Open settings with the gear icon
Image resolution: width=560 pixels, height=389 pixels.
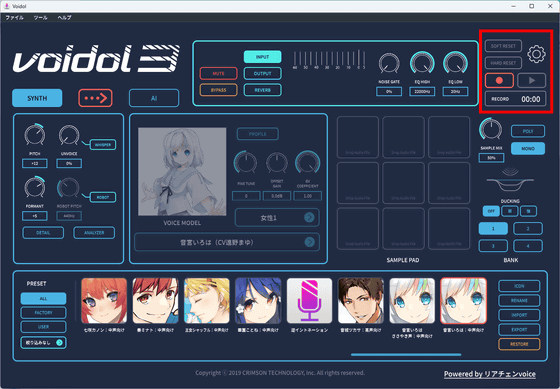pos(536,54)
